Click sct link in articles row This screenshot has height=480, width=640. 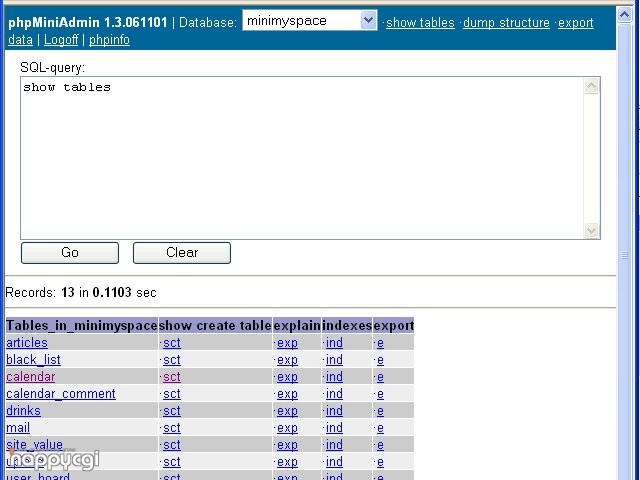click(x=172, y=343)
